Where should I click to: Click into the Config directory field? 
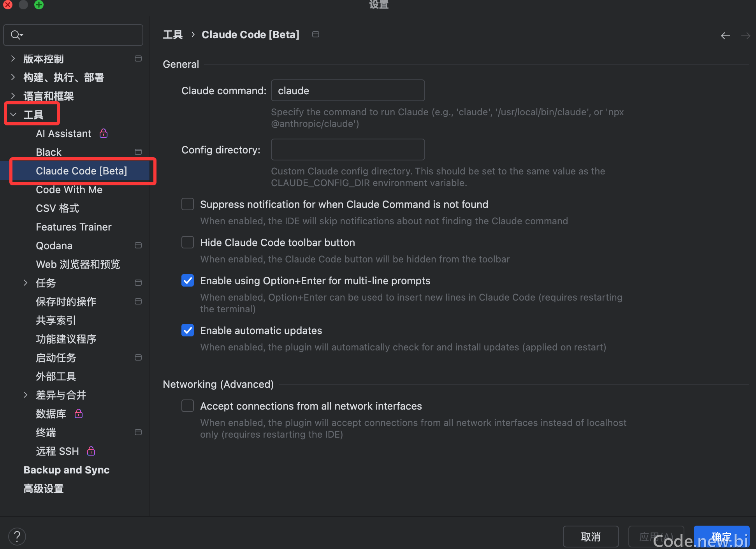click(348, 150)
